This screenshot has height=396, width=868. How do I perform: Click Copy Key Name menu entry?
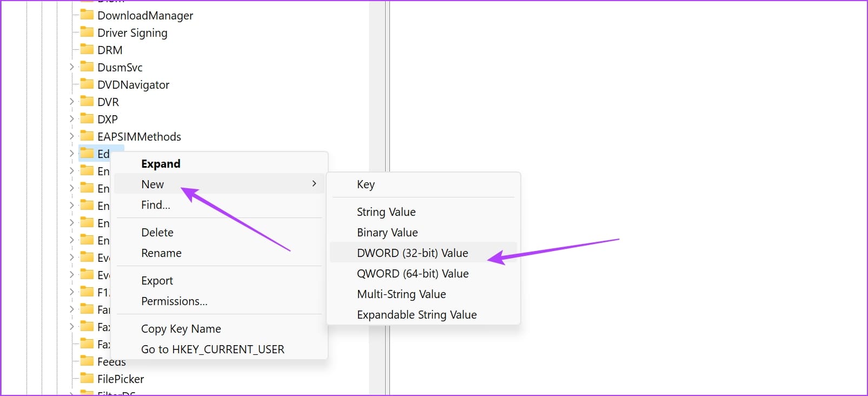[x=181, y=329]
